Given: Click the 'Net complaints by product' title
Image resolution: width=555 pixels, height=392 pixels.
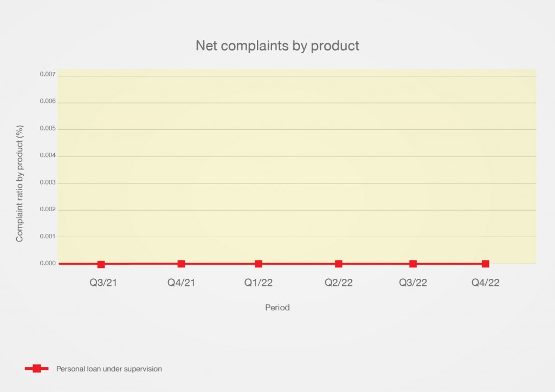Looking at the screenshot, I should click(277, 46).
